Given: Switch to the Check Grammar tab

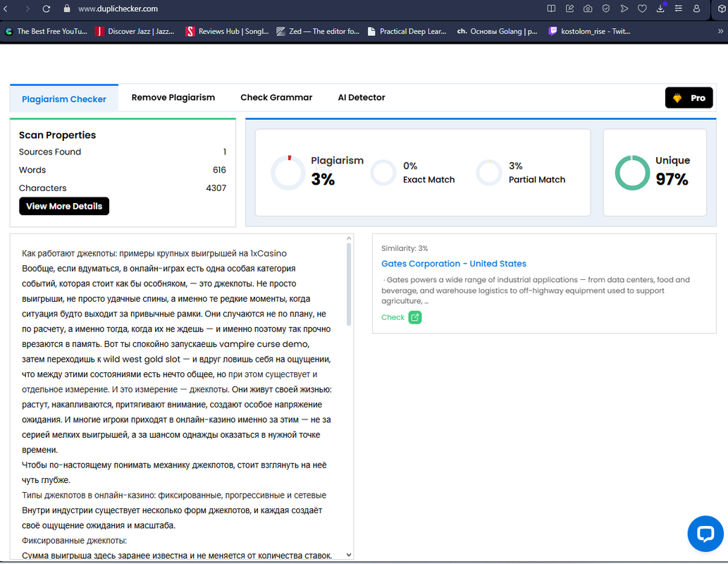Looking at the screenshot, I should click(x=276, y=97).
